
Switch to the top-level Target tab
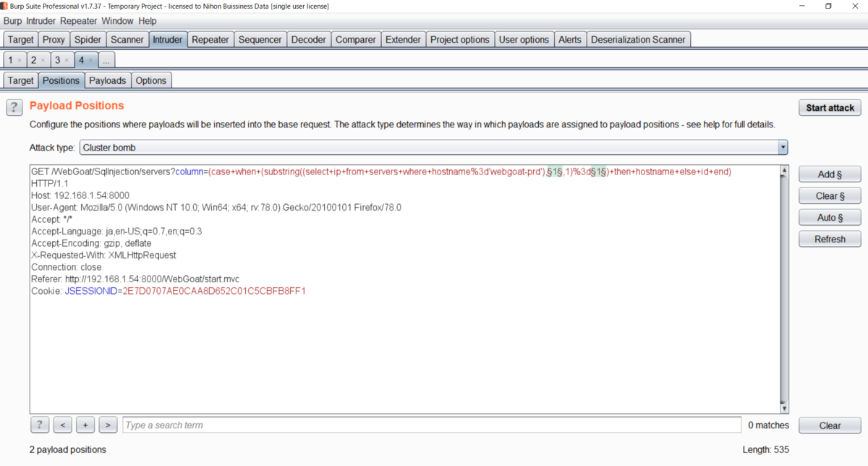20,39
